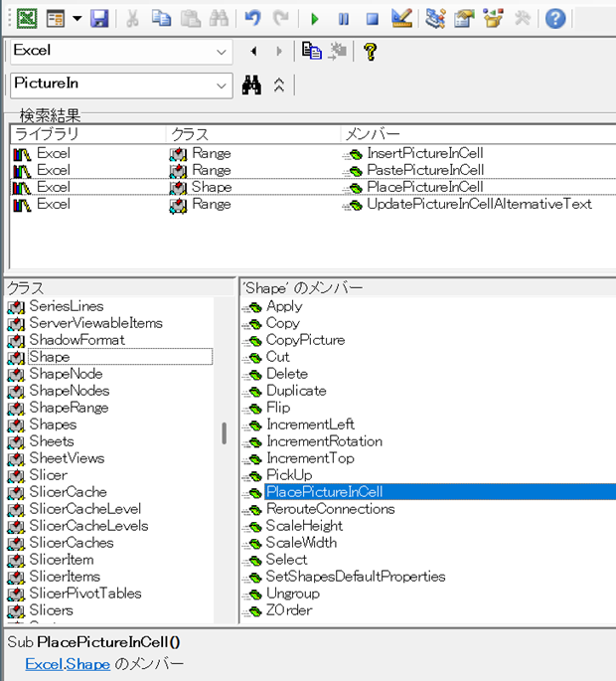Undo the last action
The height and width of the screenshot is (681, 616).
(x=252, y=19)
